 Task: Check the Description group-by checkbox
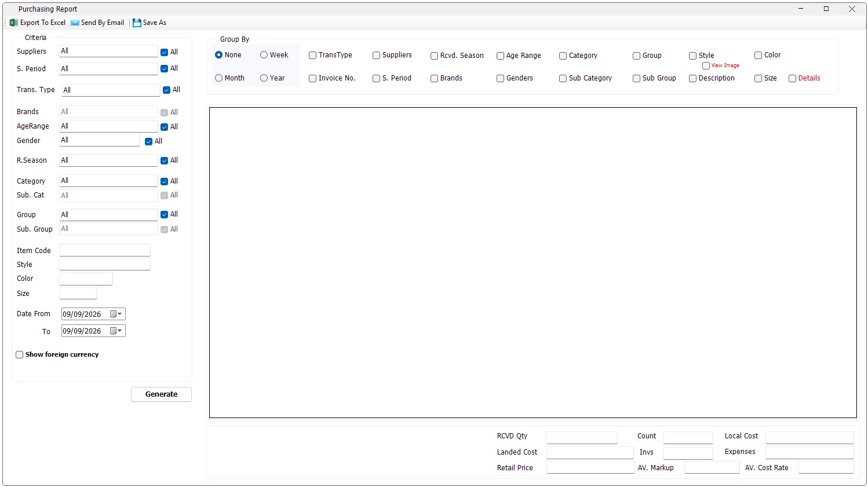(x=692, y=78)
